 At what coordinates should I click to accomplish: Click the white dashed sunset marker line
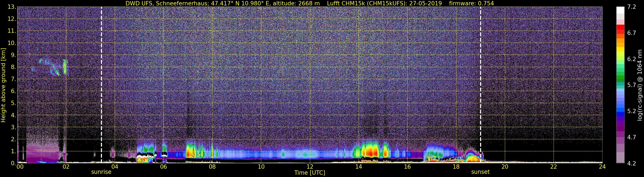[x=480, y=85]
